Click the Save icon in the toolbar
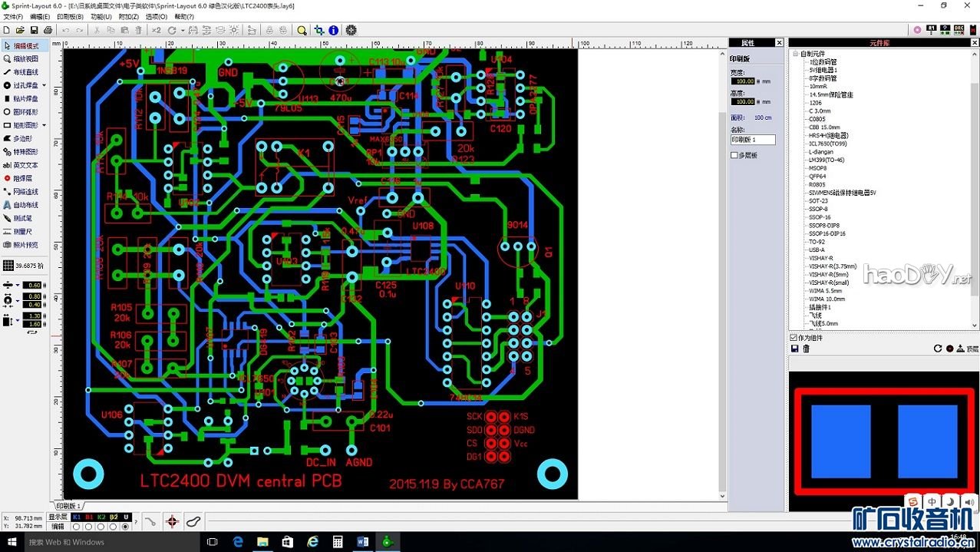 click(34, 30)
